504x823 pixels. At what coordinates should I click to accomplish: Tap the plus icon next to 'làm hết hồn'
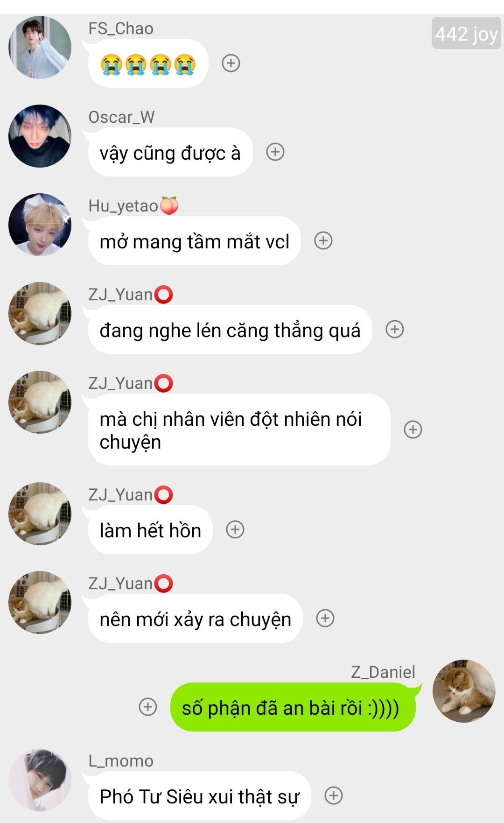(x=235, y=529)
